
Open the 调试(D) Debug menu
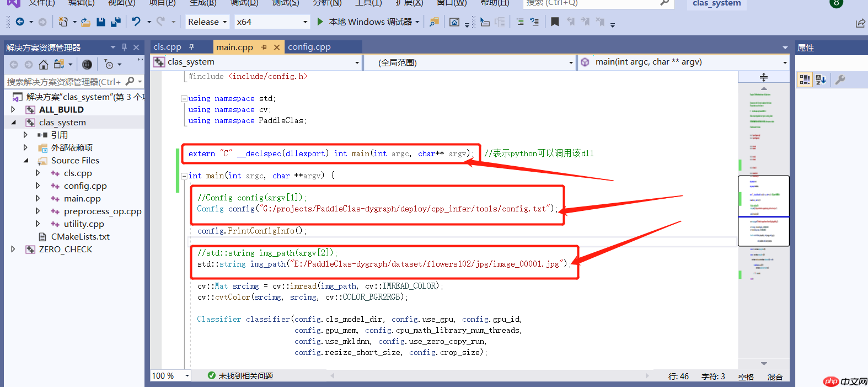point(244,3)
